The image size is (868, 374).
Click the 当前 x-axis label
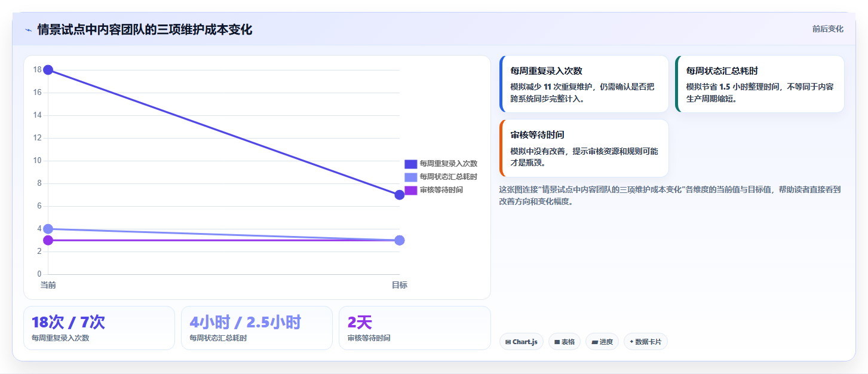tap(48, 285)
